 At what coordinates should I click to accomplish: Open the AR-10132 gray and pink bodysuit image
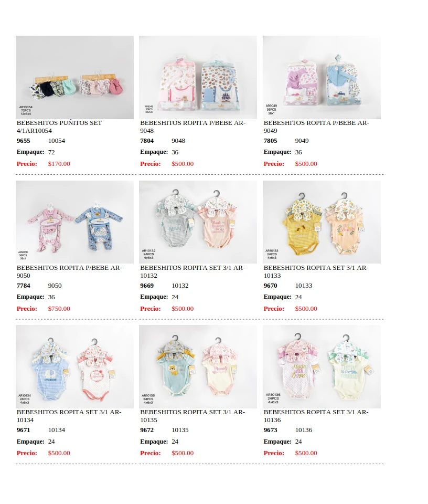pyautogui.click(x=198, y=222)
